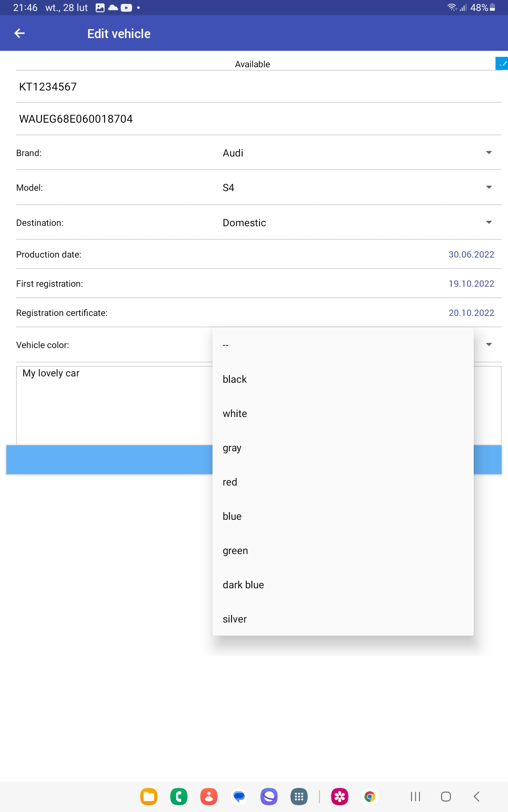This screenshot has width=508, height=812.
Task: Toggle the Available checkbox
Action: click(501, 63)
